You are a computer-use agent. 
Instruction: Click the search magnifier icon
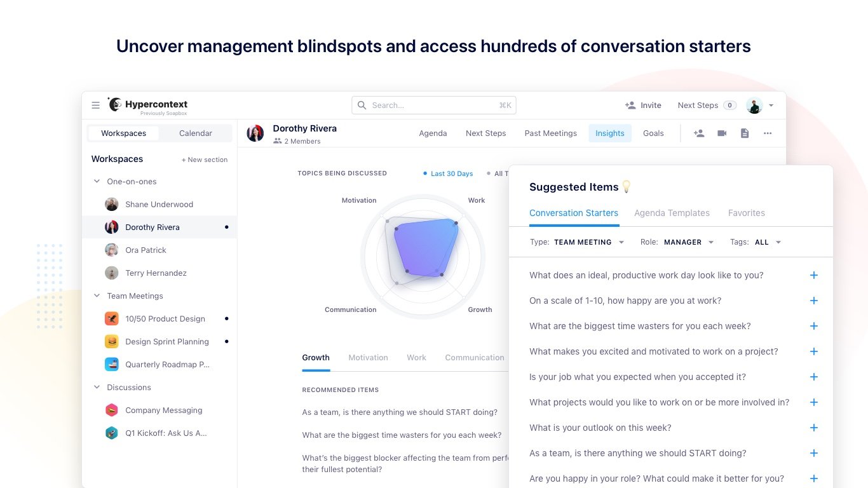362,105
